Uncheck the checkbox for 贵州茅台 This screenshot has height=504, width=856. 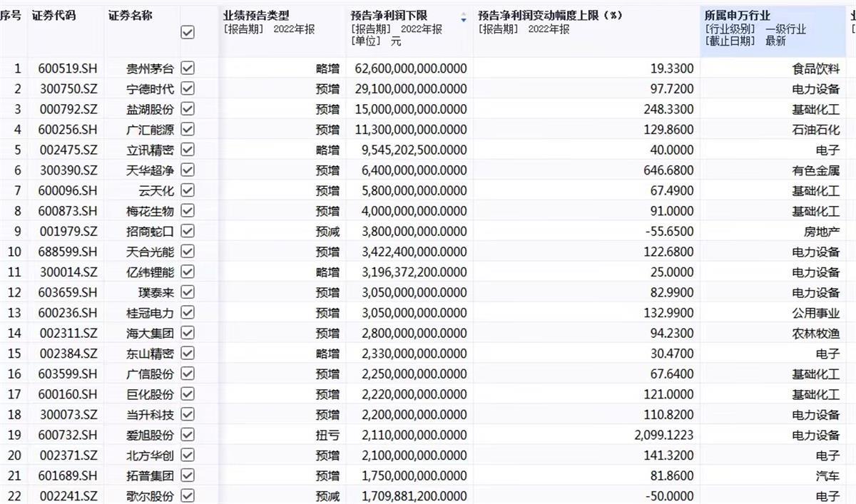click(x=188, y=68)
